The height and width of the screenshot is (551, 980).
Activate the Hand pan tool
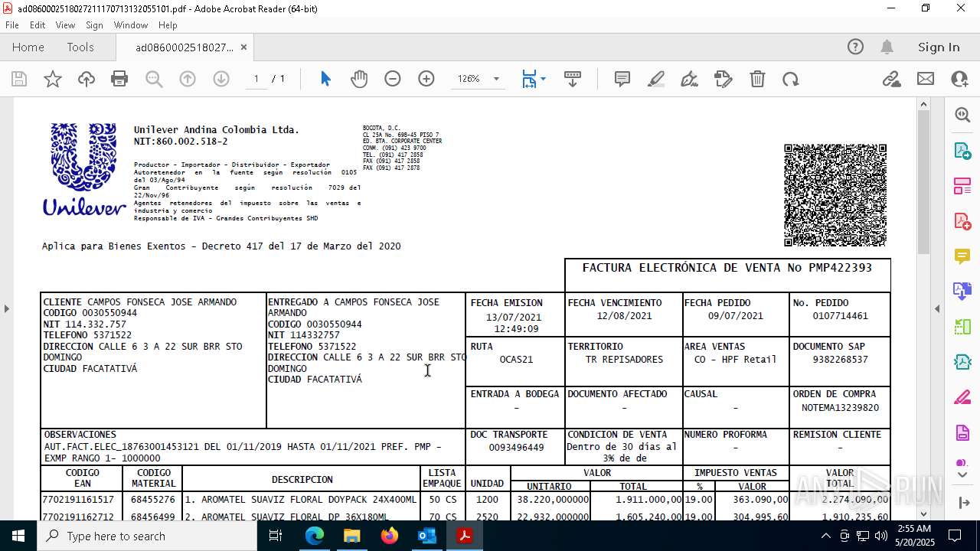[x=359, y=79]
